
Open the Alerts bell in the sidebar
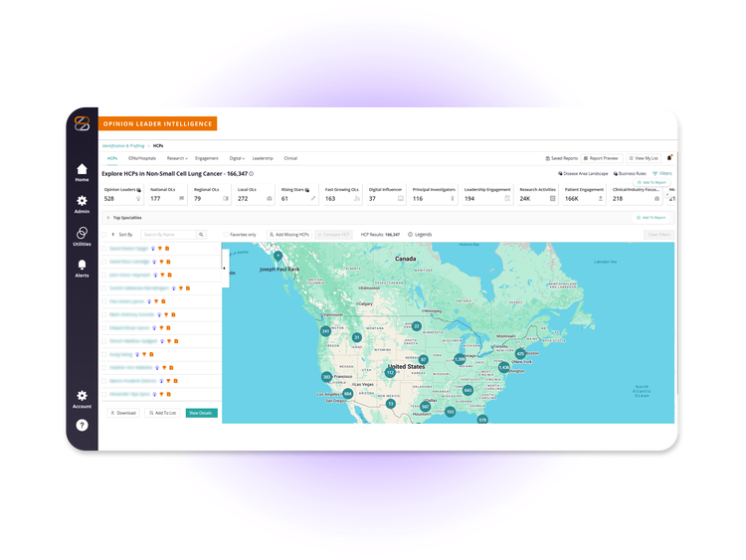[82, 268]
